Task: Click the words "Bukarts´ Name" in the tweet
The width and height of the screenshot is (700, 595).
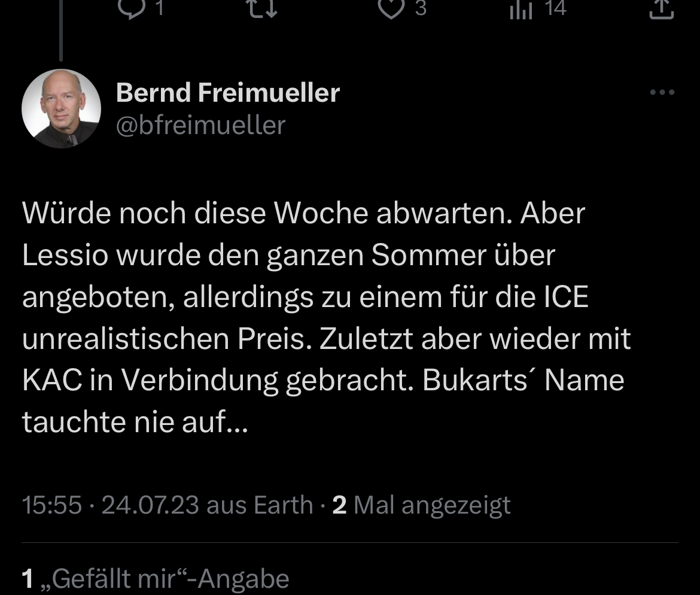Action: coord(523,381)
